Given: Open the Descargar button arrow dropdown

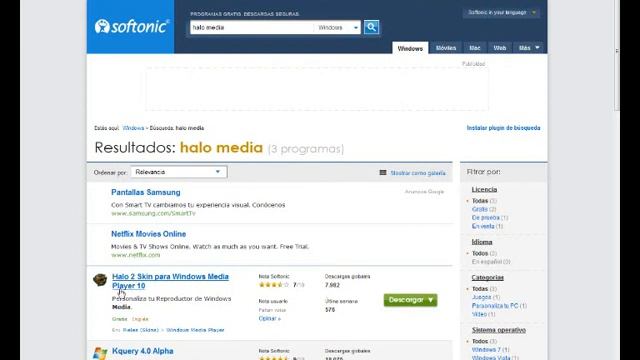Looking at the screenshot, I should tap(431, 300).
